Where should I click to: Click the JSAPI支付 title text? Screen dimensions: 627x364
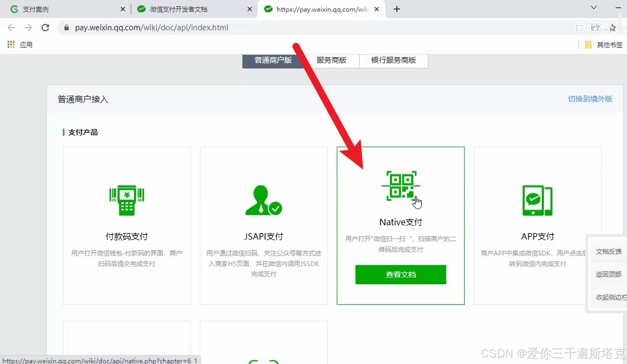tap(263, 236)
